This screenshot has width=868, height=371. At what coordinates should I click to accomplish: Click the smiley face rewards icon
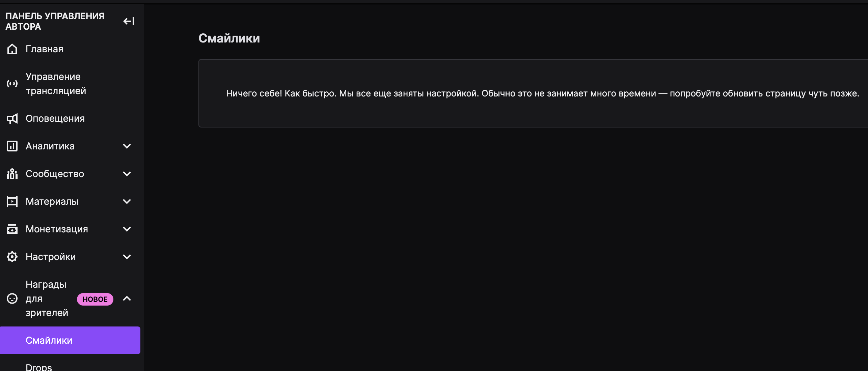(x=12, y=299)
